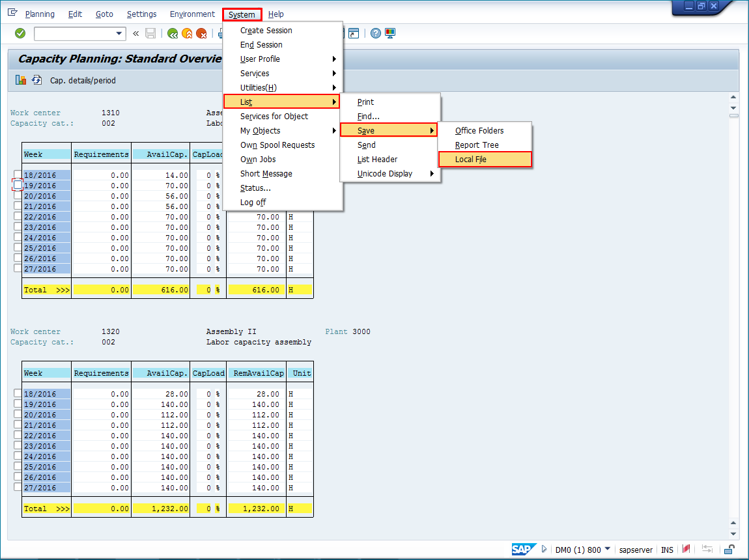Open the Help question mark icon
The height and width of the screenshot is (560, 749).
click(x=376, y=33)
